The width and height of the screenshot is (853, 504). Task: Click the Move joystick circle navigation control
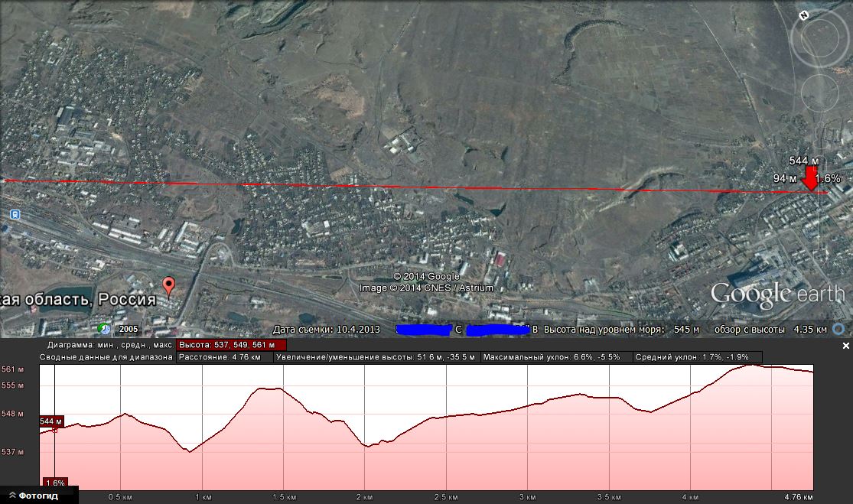tap(820, 93)
